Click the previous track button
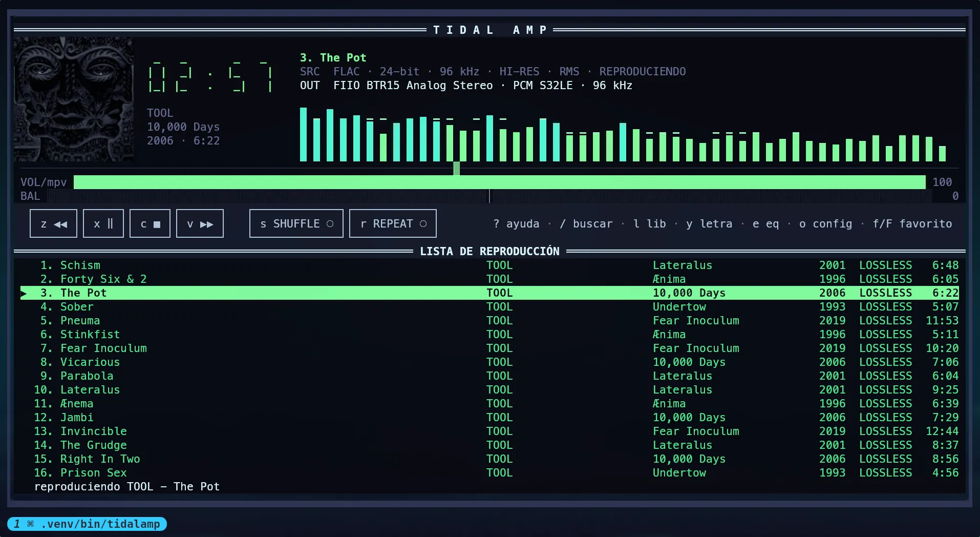The image size is (980, 537). pos(53,223)
